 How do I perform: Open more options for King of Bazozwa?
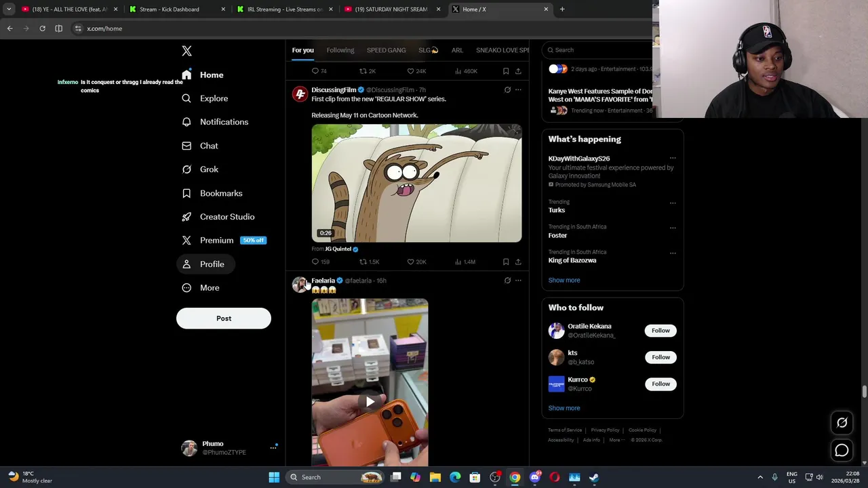pyautogui.click(x=673, y=253)
